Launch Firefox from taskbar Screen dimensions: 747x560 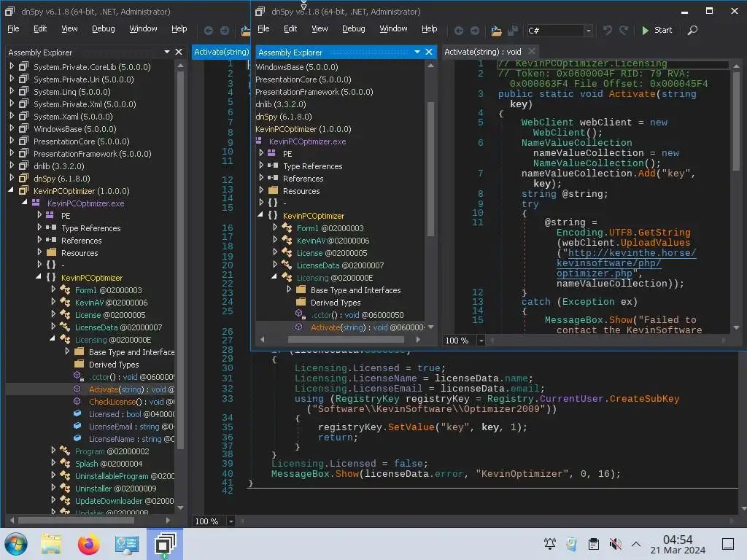(88, 544)
